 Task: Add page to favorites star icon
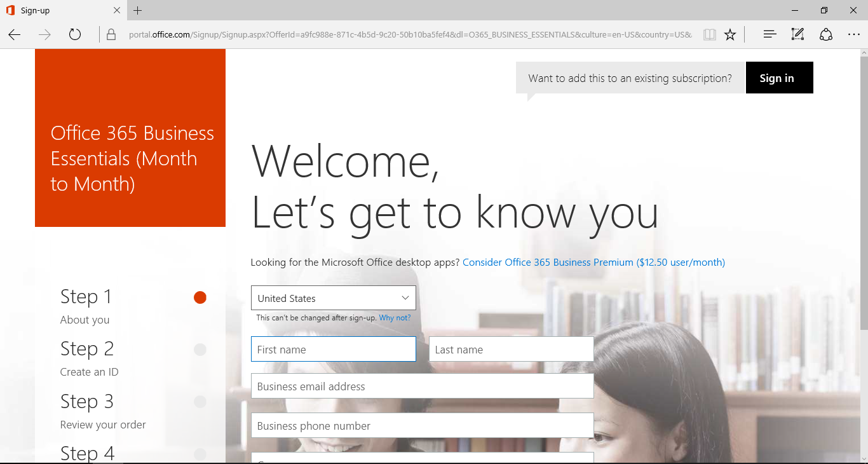[x=730, y=34]
